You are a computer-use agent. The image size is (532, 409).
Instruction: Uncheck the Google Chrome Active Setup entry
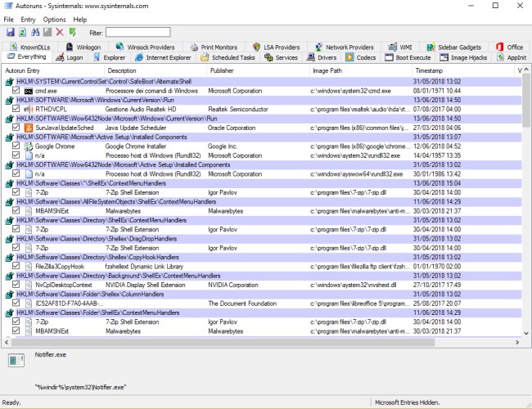(16, 146)
